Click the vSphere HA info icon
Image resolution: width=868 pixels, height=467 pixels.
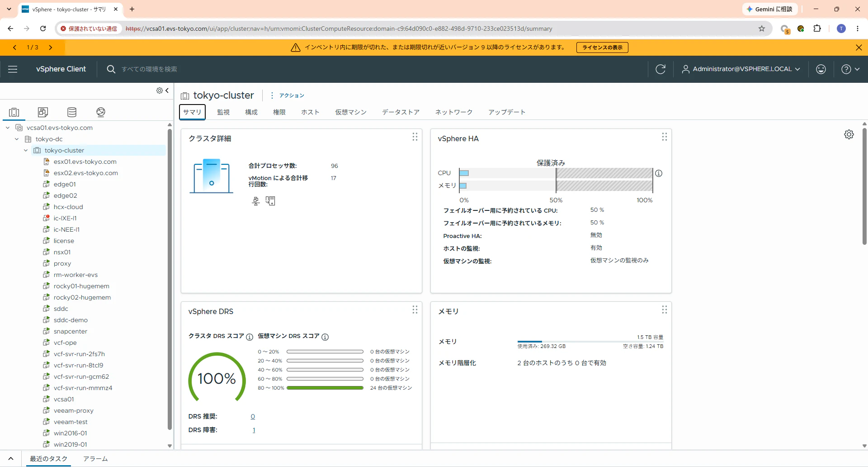[659, 173]
